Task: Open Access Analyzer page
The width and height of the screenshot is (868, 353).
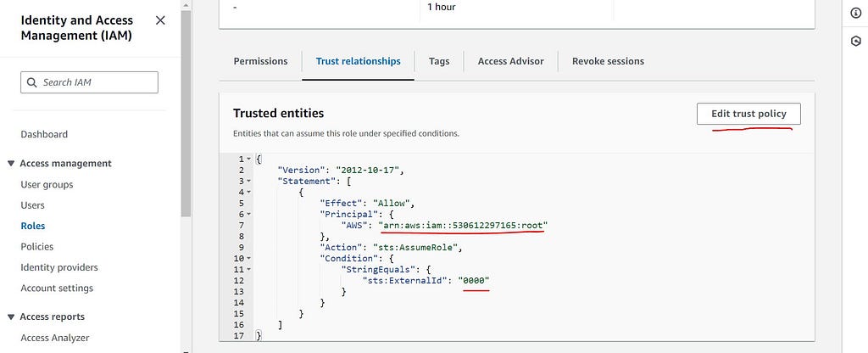Action: coord(55,338)
